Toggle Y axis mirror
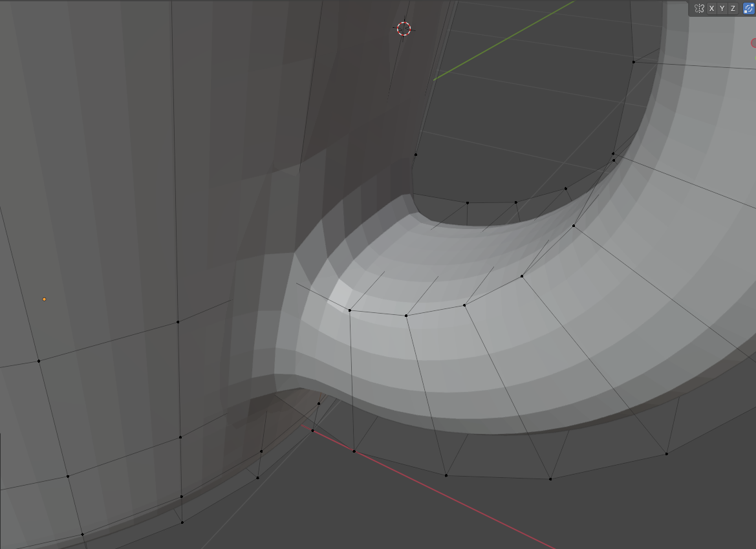Screen dimensions: 756x549 pos(722,8)
